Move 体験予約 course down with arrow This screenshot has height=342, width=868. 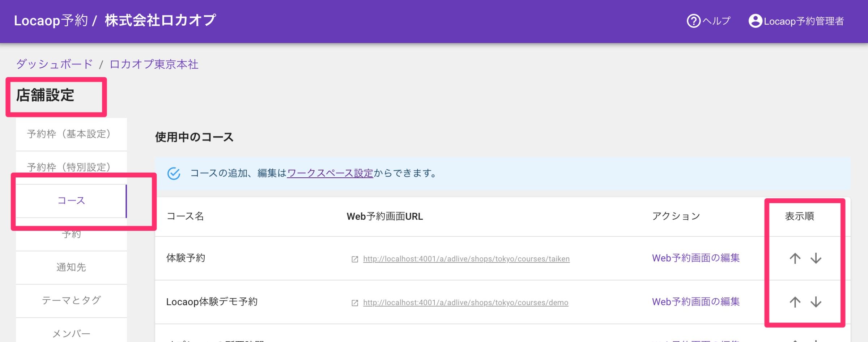(x=816, y=258)
